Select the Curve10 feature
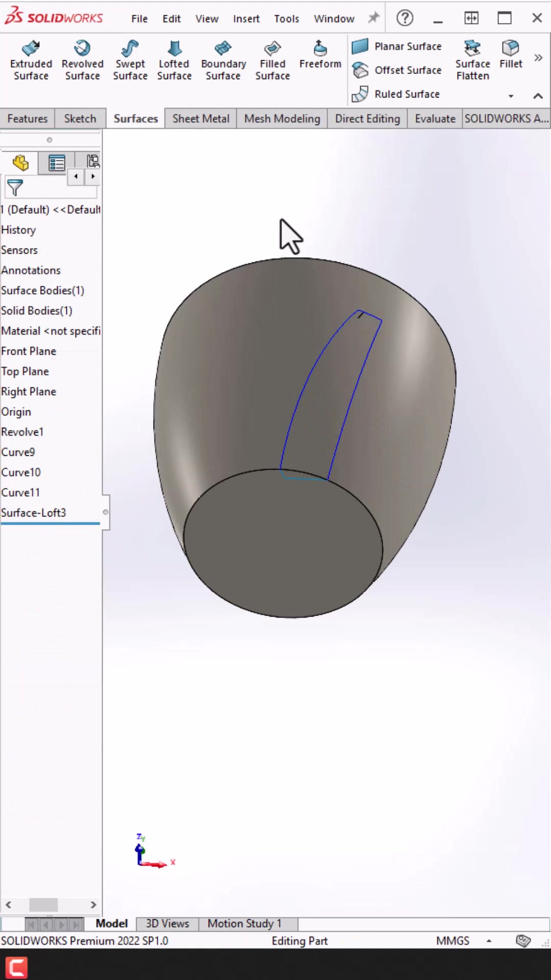 [21, 472]
